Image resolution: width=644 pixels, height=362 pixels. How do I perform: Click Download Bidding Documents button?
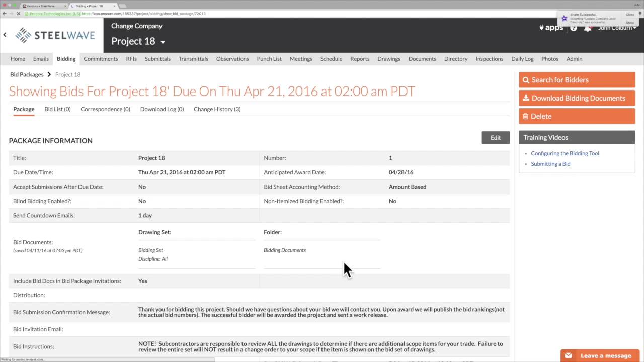[x=577, y=98]
